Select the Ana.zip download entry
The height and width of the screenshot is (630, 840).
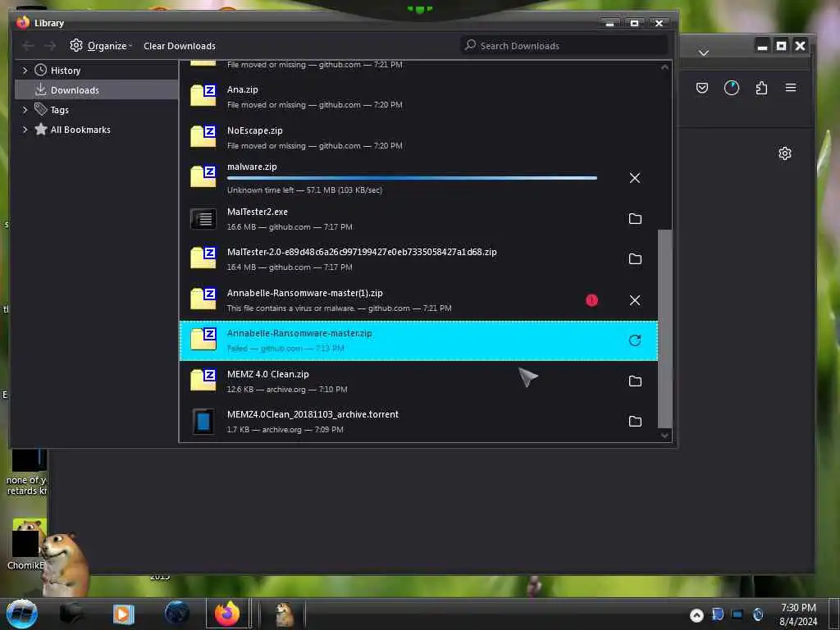click(x=418, y=97)
